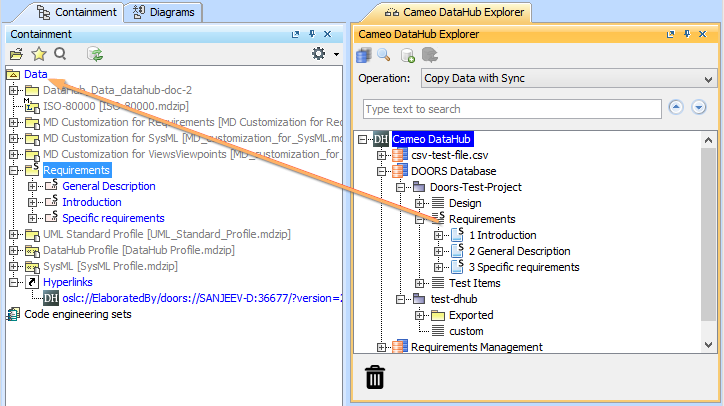Pin the Cameo DataHub Explorer panel
Screen dimensions: 724x406
pyautogui.click(x=685, y=35)
